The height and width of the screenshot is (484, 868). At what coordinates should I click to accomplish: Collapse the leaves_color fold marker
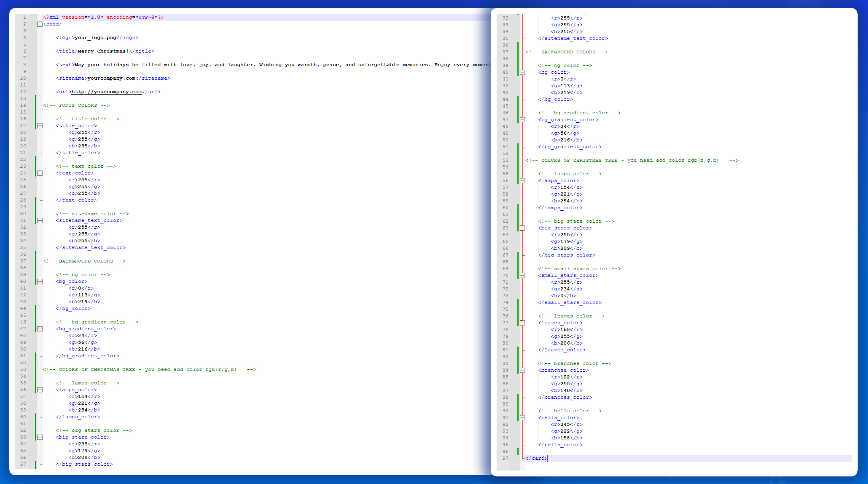(x=522, y=323)
